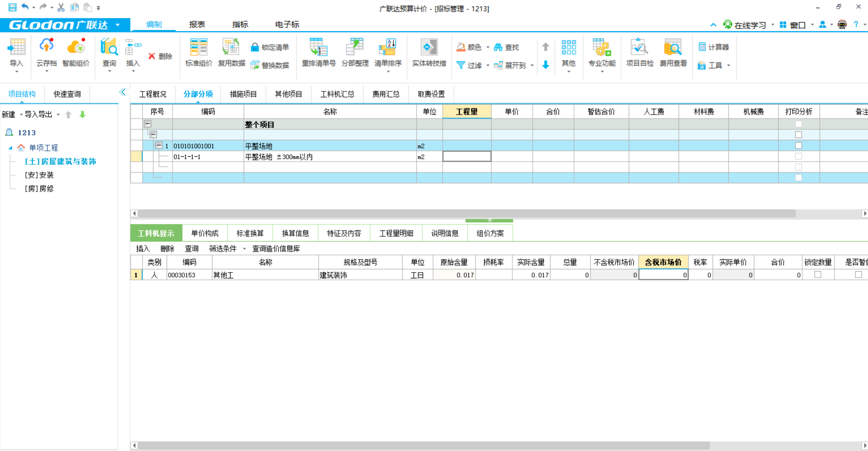This screenshot has width=868, height=451.
Task: Tick 打印分析 checkbox for 整个项目 row
Action: tap(798, 124)
